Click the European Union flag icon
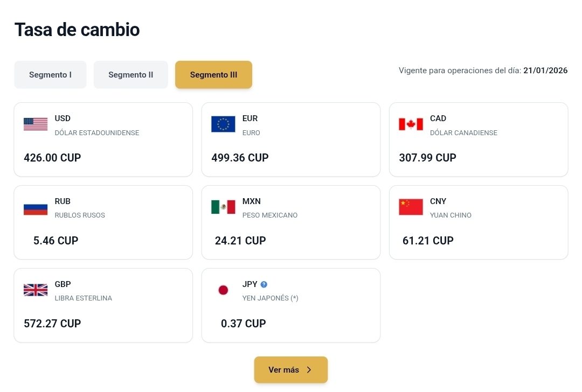Image resolution: width=582 pixels, height=392 pixels. pos(223,124)
